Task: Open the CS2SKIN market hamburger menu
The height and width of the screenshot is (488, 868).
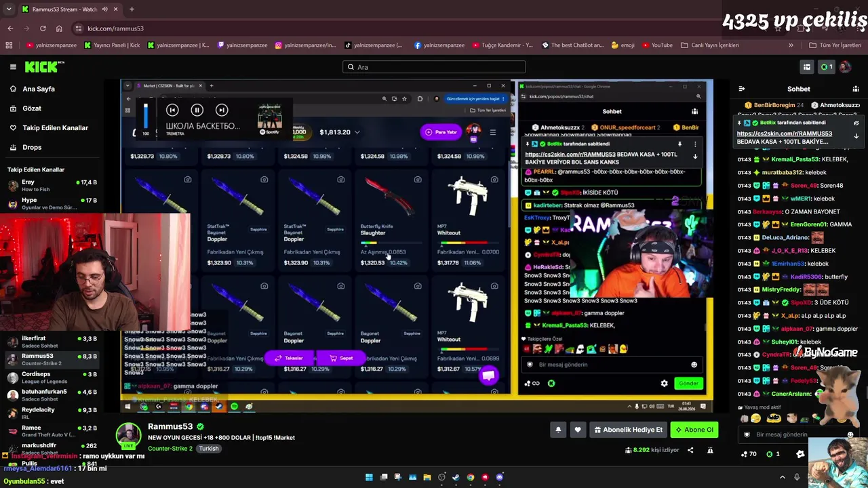Action: tap(493, 132)
